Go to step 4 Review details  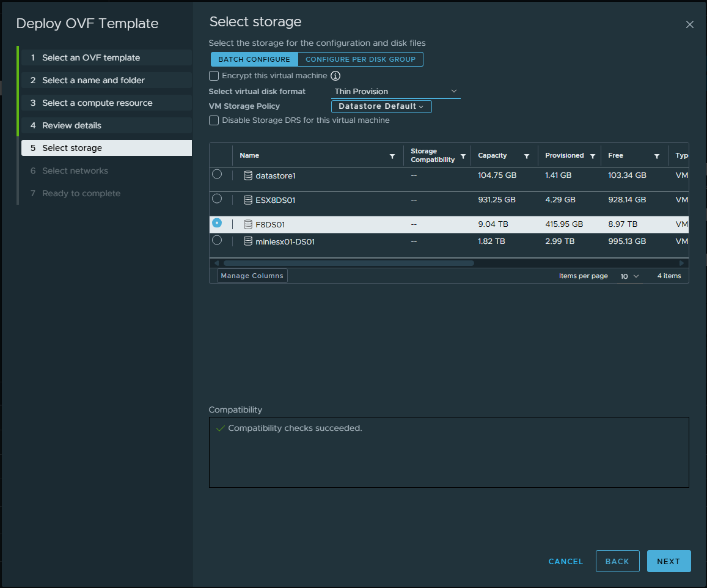point(71,125)
